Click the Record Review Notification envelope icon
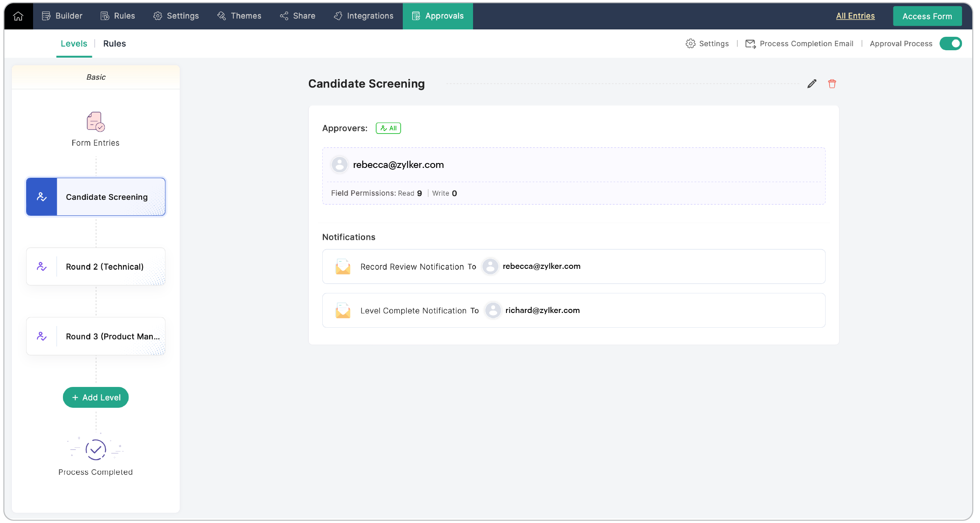The image size is (980, 523). click(343, 267)
